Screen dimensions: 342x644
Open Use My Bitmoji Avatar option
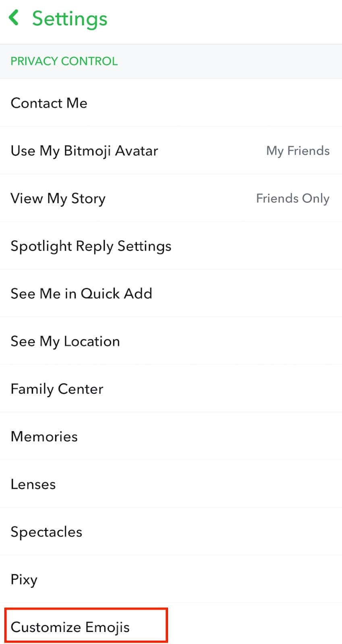[x=84, y=151]
